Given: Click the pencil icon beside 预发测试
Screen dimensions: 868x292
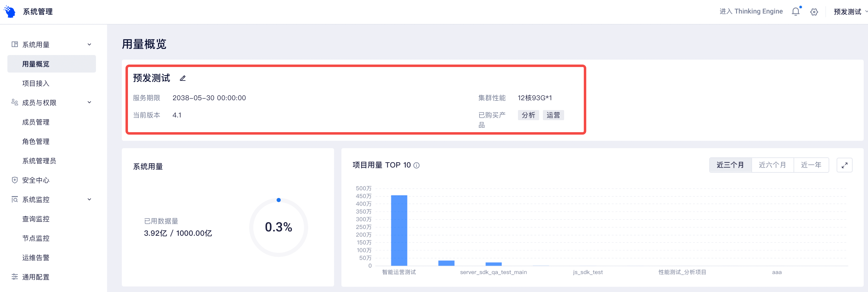Looking at the screenshot, I should click(x=183, y=78).
